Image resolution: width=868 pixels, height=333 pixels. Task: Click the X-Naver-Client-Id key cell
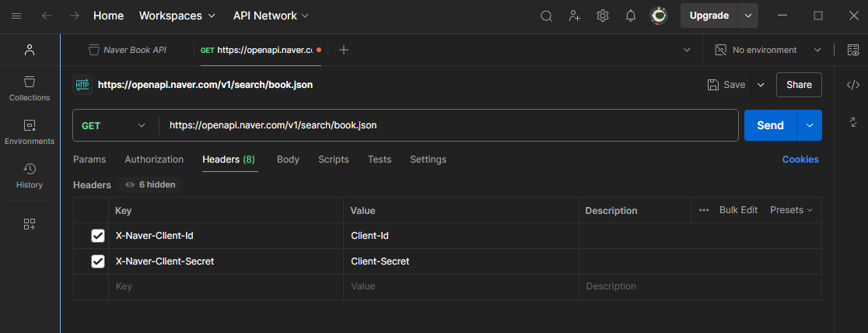pyautogui.click(x=226, y=236)
